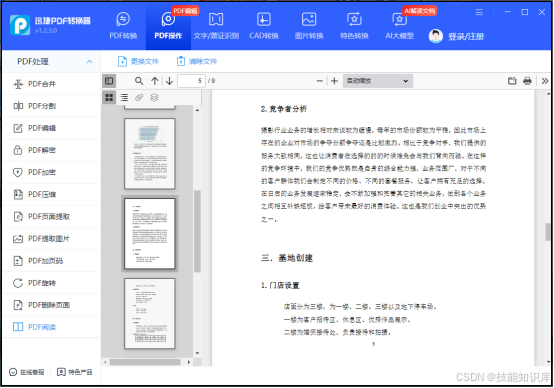The height and width of the screenshot is (388, 554).
Task: Click the user avatar icon
Action: tap(436, 36)
